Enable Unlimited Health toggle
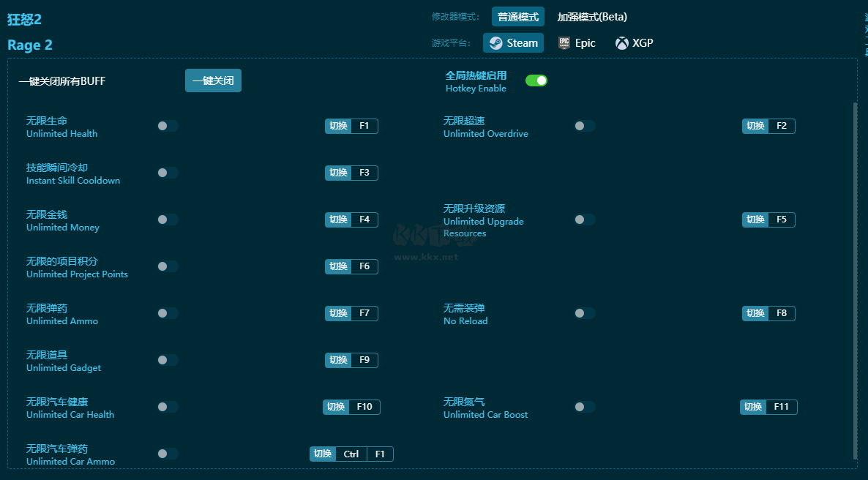The height and width of the screenshot is (480, 868). click(167, 126)
